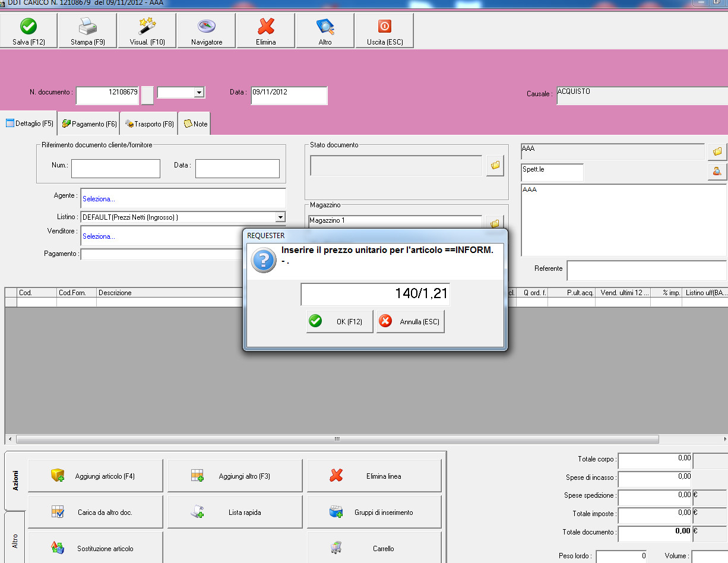Click Elimina linea button
728x563 pixels.
[x=374, y=476]
